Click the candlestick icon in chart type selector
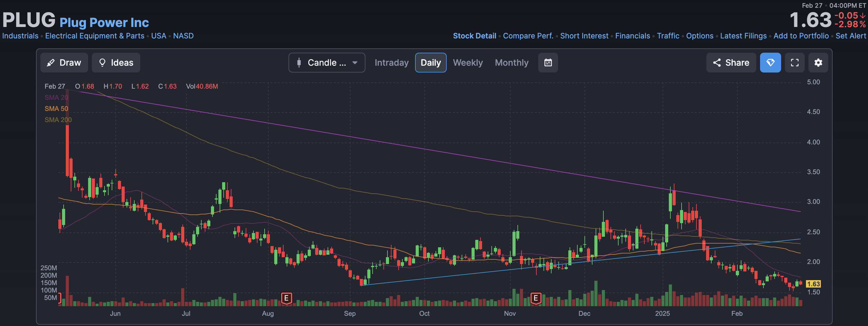The image size is (868, 326). 299,63
